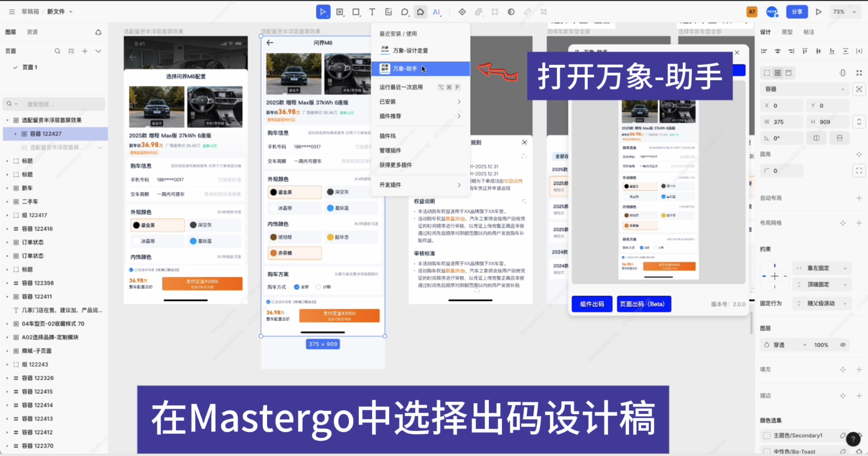This screenshot has height=456, width=868.
Task: Add a layout grid with plus icon
Action: coord(859,223)
